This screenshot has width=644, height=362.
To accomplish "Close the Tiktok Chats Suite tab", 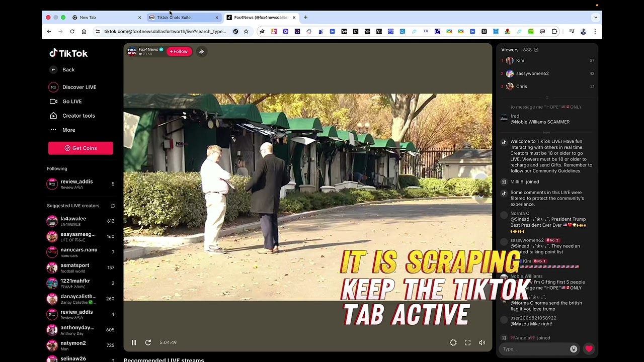I will (217, 18).
